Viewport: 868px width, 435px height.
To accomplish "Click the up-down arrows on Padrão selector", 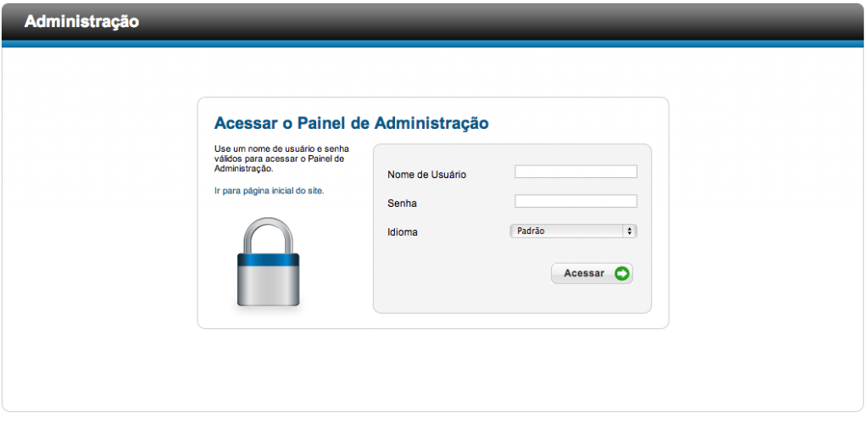I will point(629,231).
